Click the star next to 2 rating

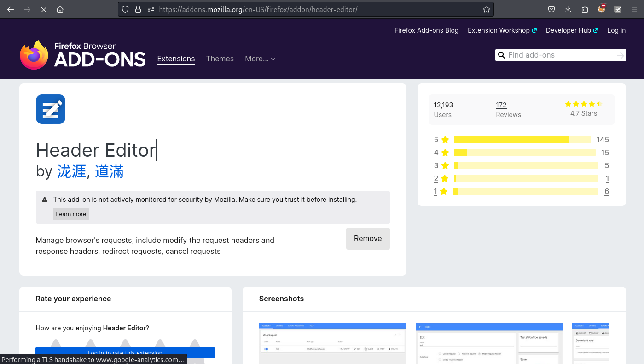[x=445, y=178]
